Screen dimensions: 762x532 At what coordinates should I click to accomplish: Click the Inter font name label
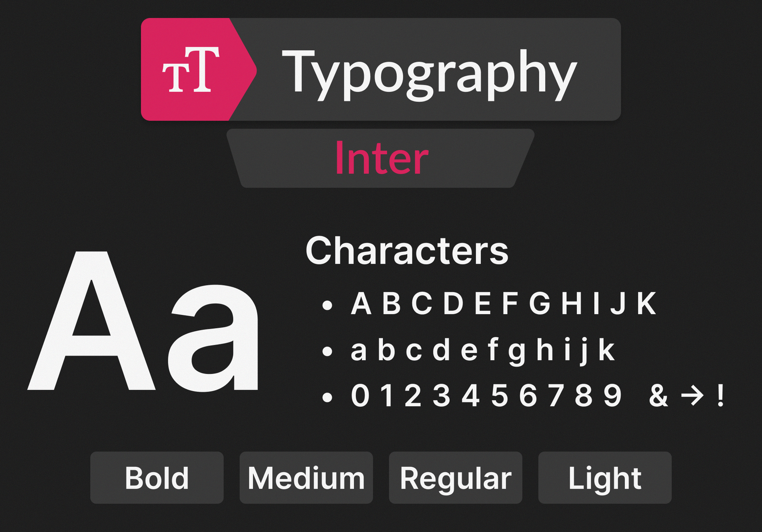tap(381, 158)
